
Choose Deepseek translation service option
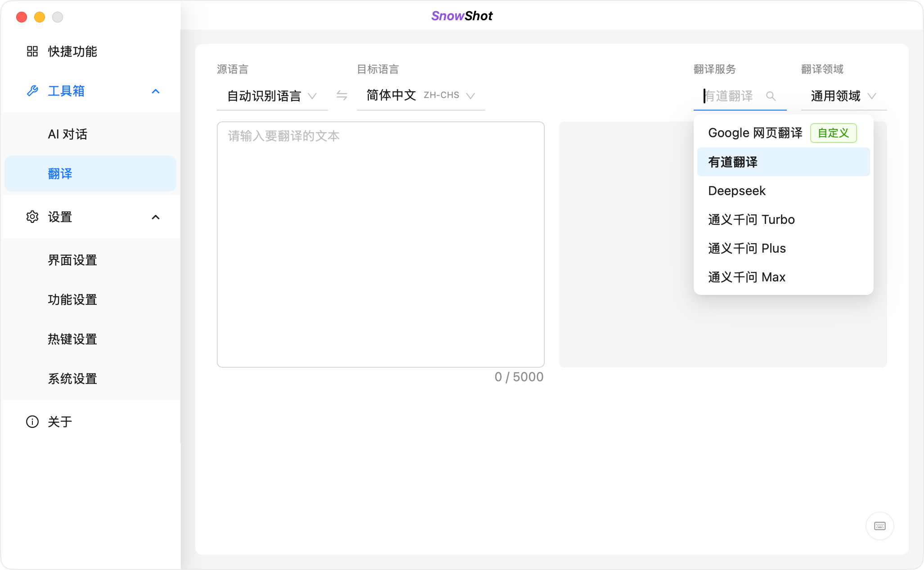[737, 191]
